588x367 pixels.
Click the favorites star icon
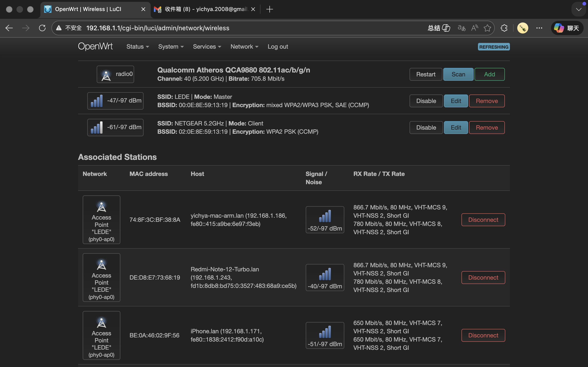[487, 28]
